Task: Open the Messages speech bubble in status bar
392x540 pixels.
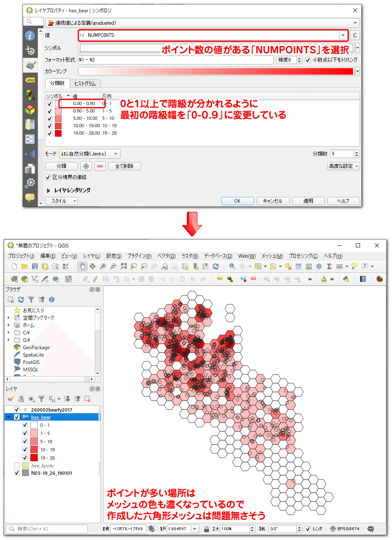Action: [x=371, y=529]
